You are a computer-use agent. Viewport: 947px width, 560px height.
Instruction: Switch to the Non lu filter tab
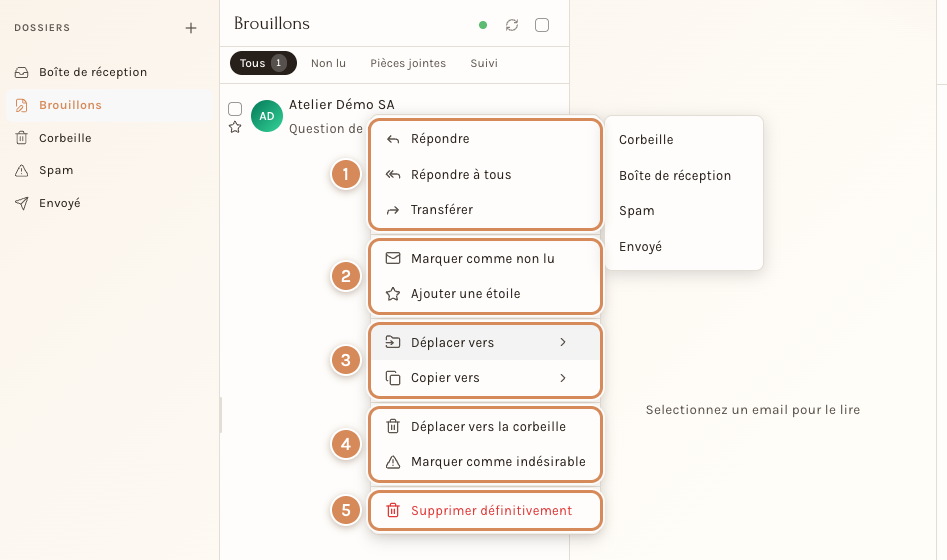click(329, 63)
